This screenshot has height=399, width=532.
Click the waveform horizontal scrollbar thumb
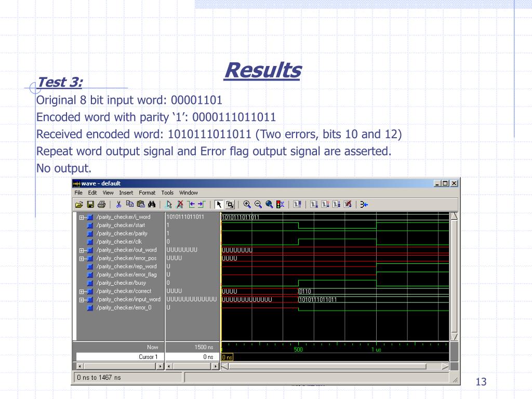coord(327,366)
